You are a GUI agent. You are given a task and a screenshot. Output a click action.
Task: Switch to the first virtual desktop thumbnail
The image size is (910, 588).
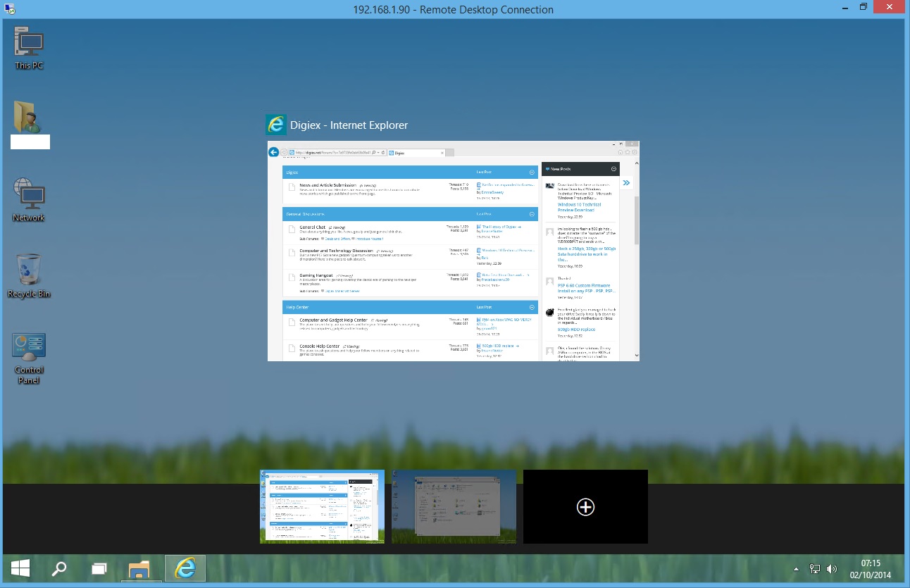(322, 506)
